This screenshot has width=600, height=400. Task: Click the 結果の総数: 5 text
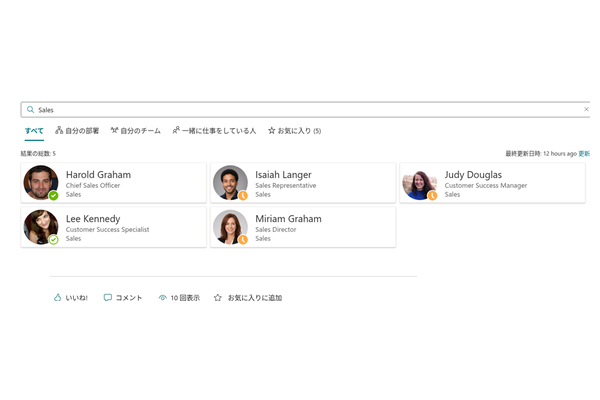(x=38, y=153)
